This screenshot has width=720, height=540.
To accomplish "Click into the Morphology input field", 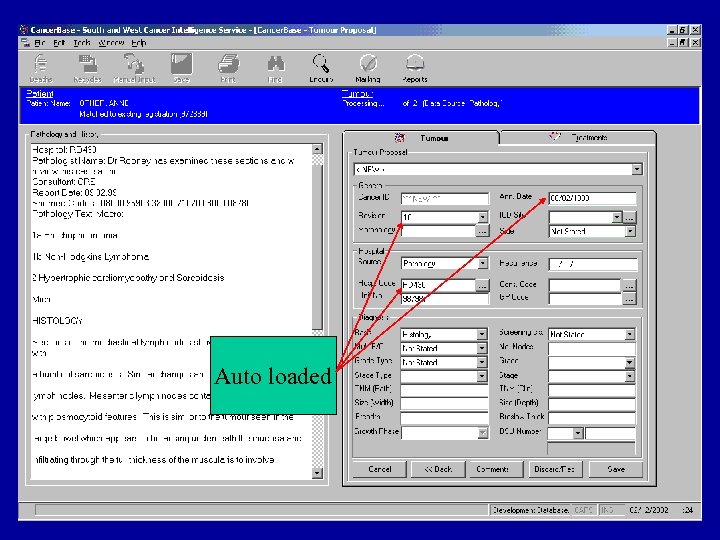I will pyautogui.click(x=439, y=231).
